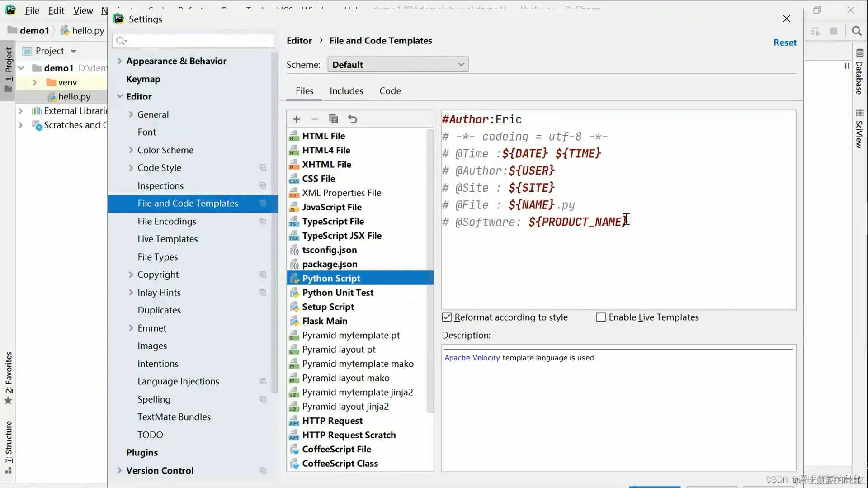Click the settings search input field
This screenshot has height=488, width=868.
[x=193, y=41]
